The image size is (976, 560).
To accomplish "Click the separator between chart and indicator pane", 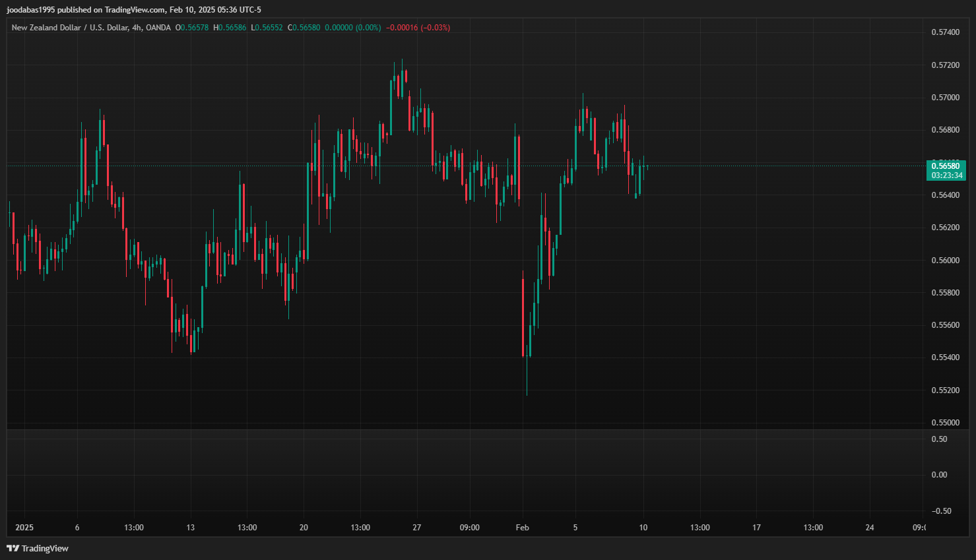I will [x=462, y=430].
